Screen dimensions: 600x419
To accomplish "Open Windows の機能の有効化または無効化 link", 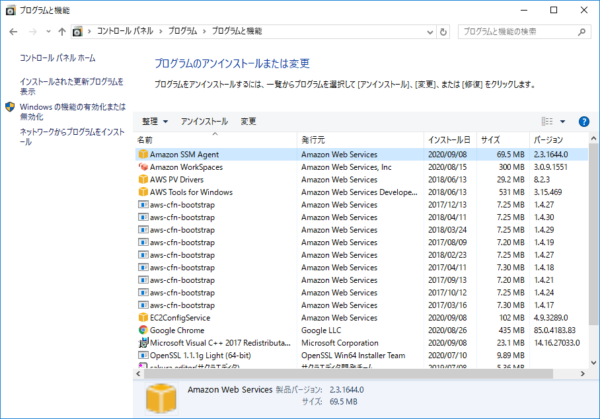I will pos(73,111).
